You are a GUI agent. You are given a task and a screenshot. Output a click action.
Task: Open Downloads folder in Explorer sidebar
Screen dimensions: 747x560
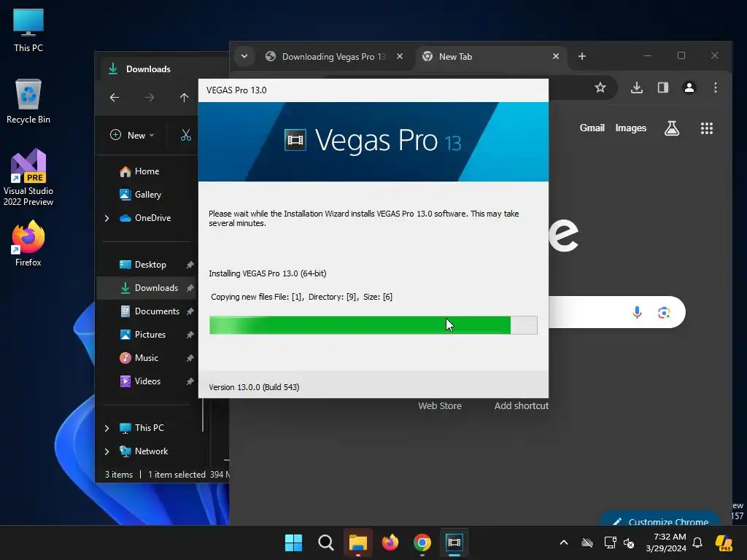pos(156,288)
